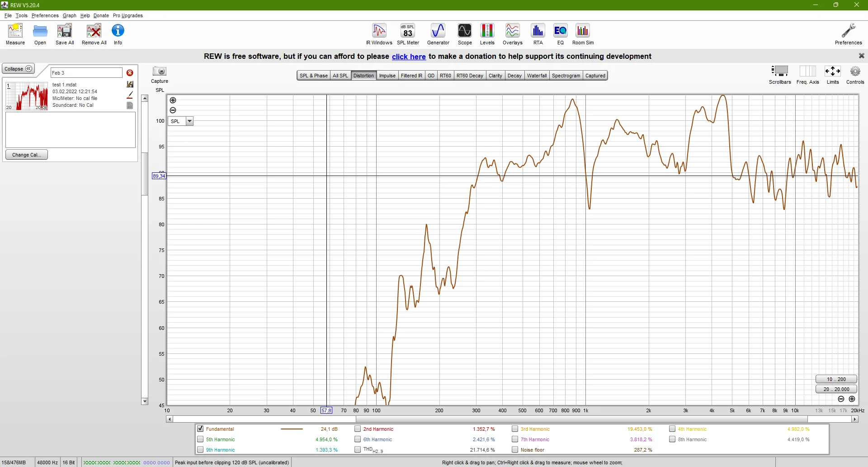Viewport: 868px width, 467px height.
Task: Enable the THD trace checkbox
Action: (x=358, y=449)
